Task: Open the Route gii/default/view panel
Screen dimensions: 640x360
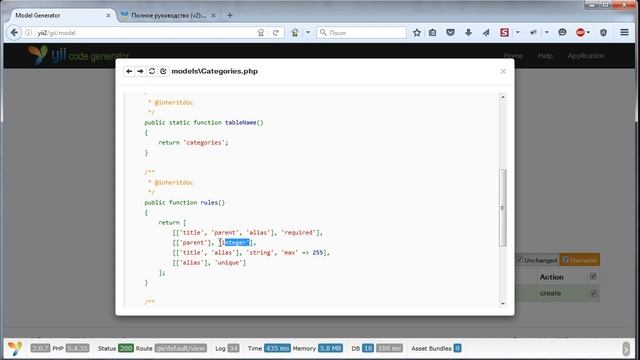Action: coord(171,348)
